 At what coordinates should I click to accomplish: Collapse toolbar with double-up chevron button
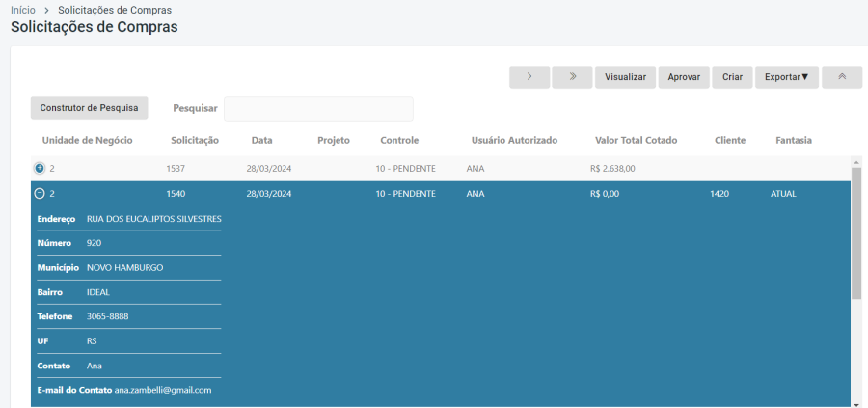pyautogui.click(x=842, y=77)
